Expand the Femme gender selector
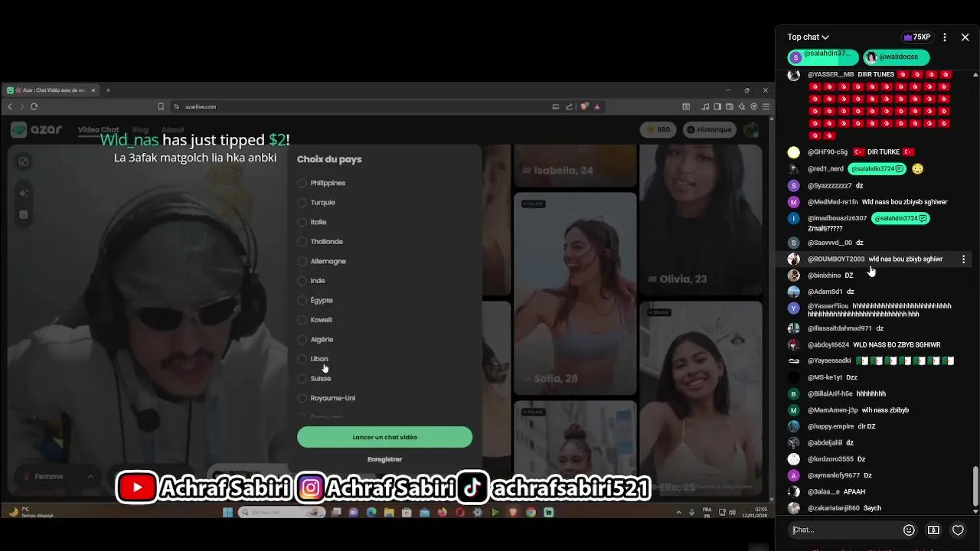The width and height of the screenshot is (980, 551). (x=58, y=476)
